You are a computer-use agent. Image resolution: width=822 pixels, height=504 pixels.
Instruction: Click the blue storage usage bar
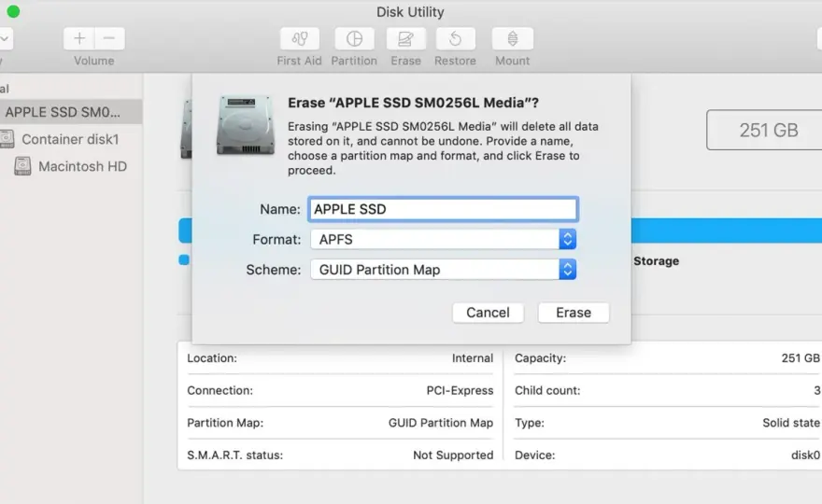pyautogui.click(x=727, y=231)
